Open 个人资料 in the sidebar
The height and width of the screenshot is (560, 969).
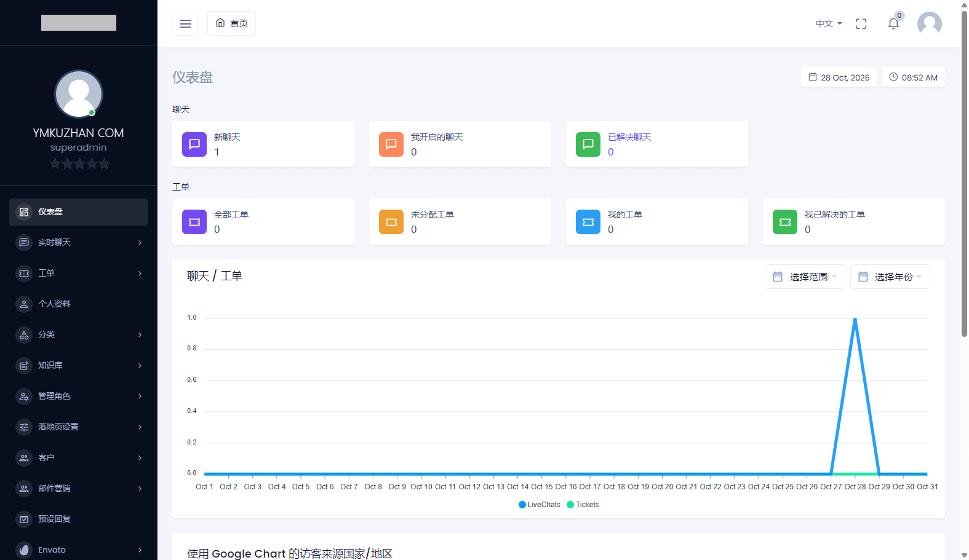pyautogui.click(x=79, y=304)
